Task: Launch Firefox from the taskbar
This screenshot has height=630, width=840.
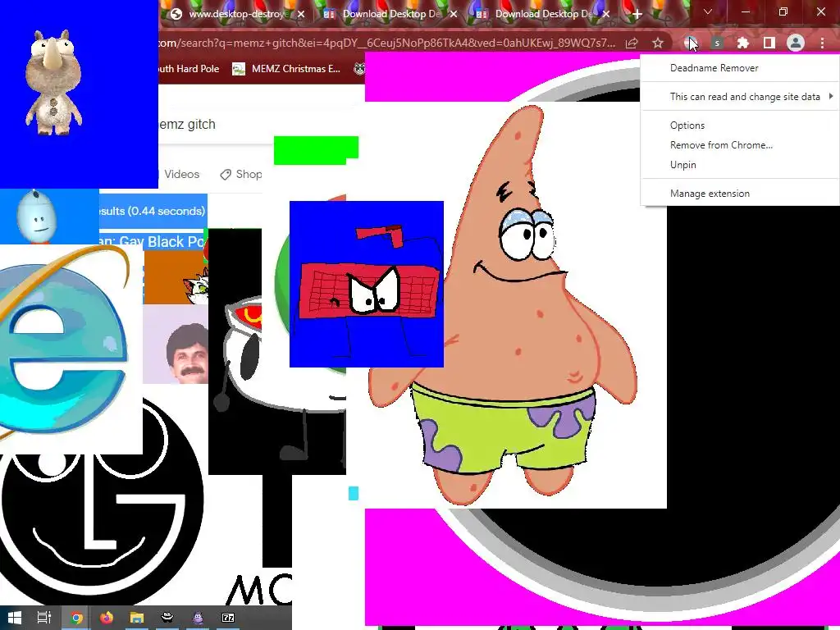Action: (106, 618)
